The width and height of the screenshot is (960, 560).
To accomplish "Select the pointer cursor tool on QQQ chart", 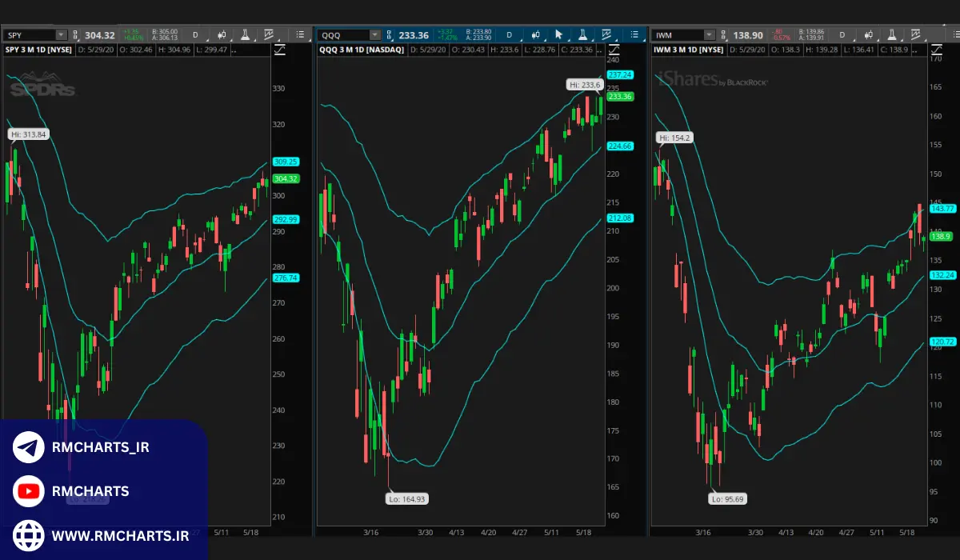I will coord(558,35).
